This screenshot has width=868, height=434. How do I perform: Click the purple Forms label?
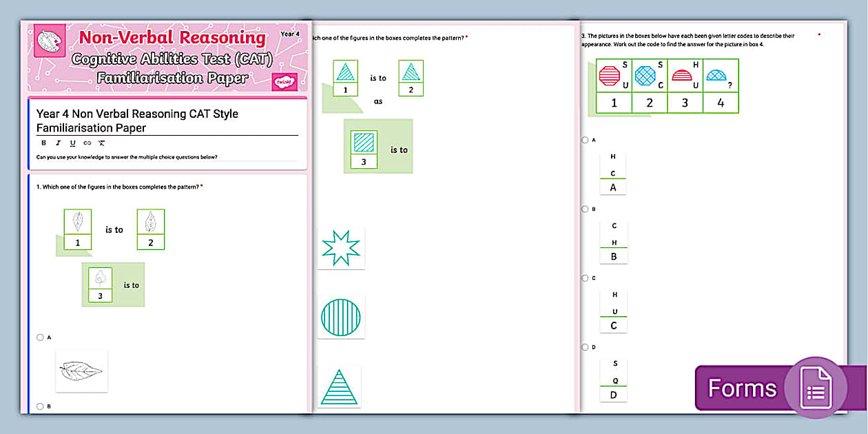[741, 389]
